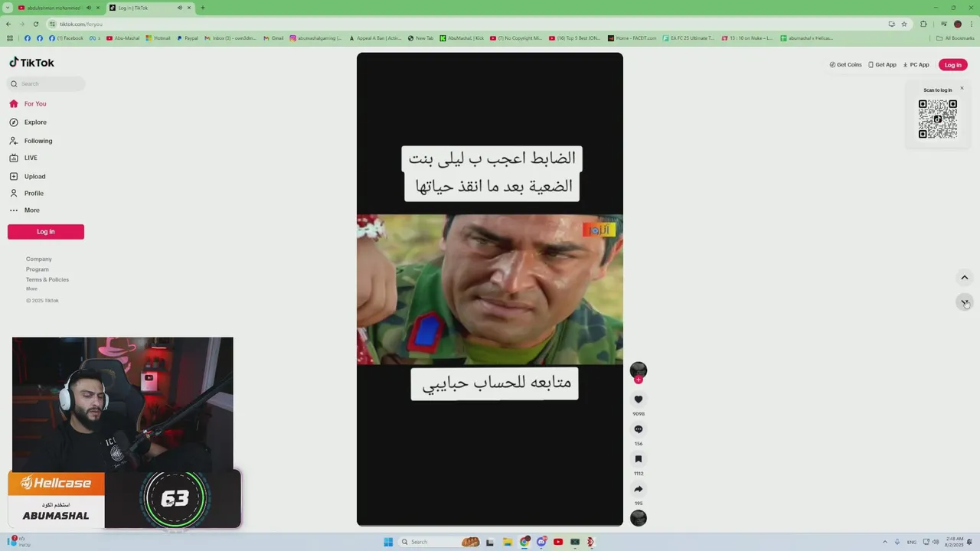Open the Hotmail bookmark
This screenshot has width=980, height=551.
pos(158,37)
